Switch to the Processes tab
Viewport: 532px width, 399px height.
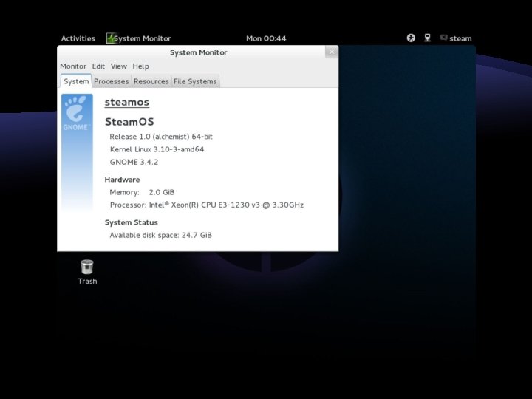click(x=112, y=81)
